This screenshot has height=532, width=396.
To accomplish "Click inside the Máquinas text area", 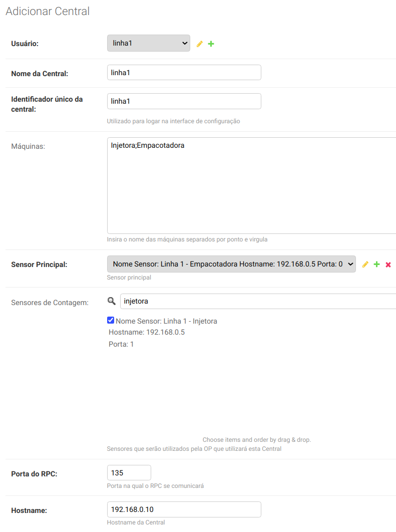I will point(251,185).
